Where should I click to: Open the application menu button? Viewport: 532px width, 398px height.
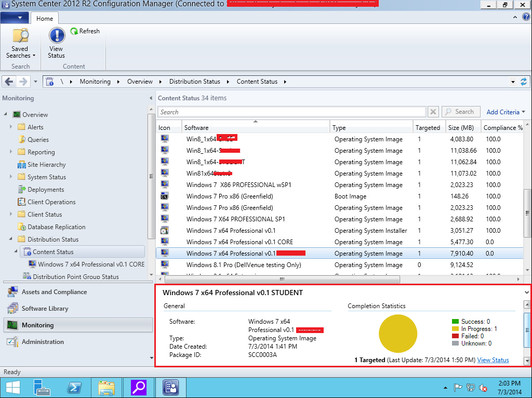[x=15, y=18]
